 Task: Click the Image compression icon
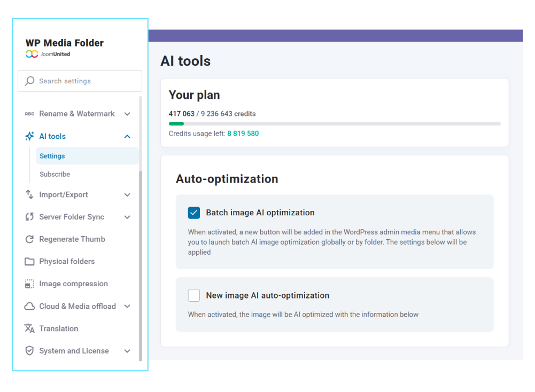pyautogui.click(x=29, y=284)
